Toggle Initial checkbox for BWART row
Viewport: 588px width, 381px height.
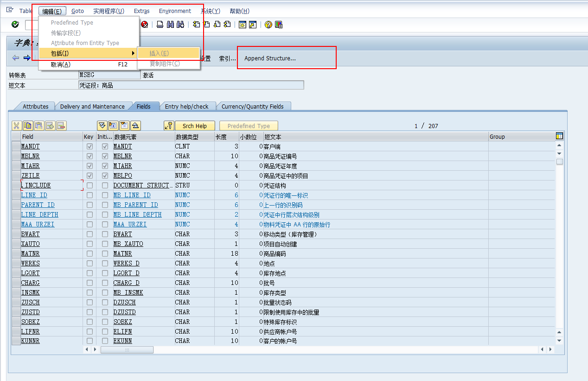(x=105, y=234)
